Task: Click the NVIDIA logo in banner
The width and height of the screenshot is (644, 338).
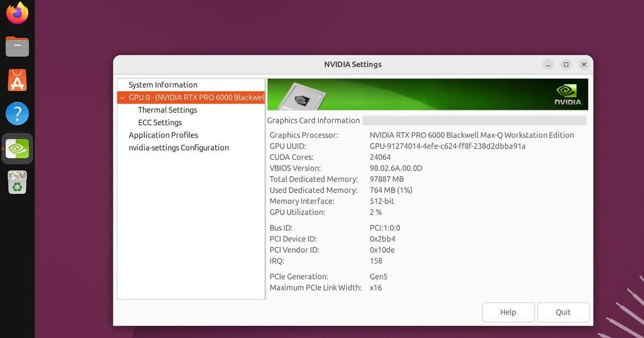Action: [x=567, y=94]
